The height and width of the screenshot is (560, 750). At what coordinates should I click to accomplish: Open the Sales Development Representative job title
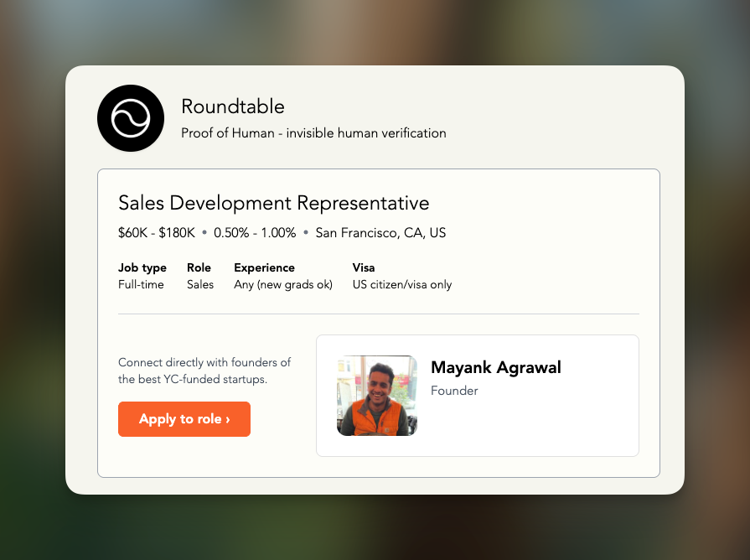click(x=273, y=203)
